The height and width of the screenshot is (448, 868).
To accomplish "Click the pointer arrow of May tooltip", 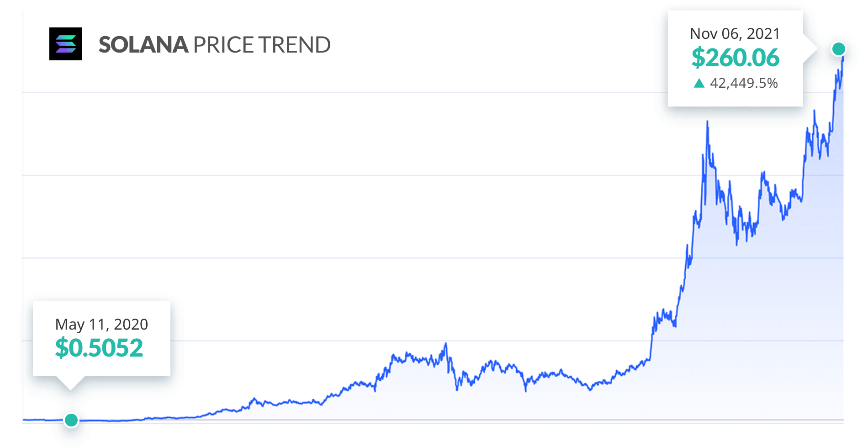I will pos(70,383).
